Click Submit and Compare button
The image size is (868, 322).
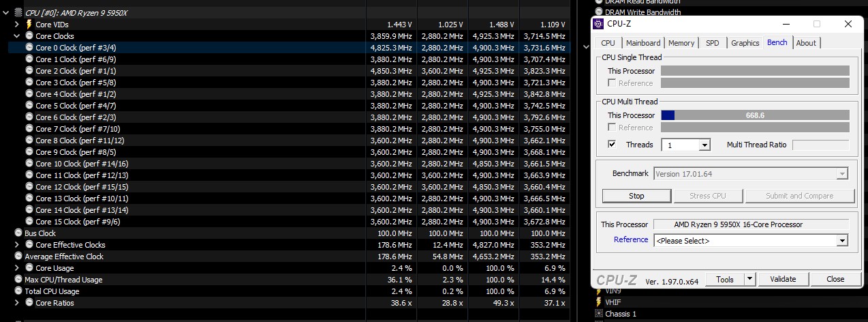[x=800, y=196]
